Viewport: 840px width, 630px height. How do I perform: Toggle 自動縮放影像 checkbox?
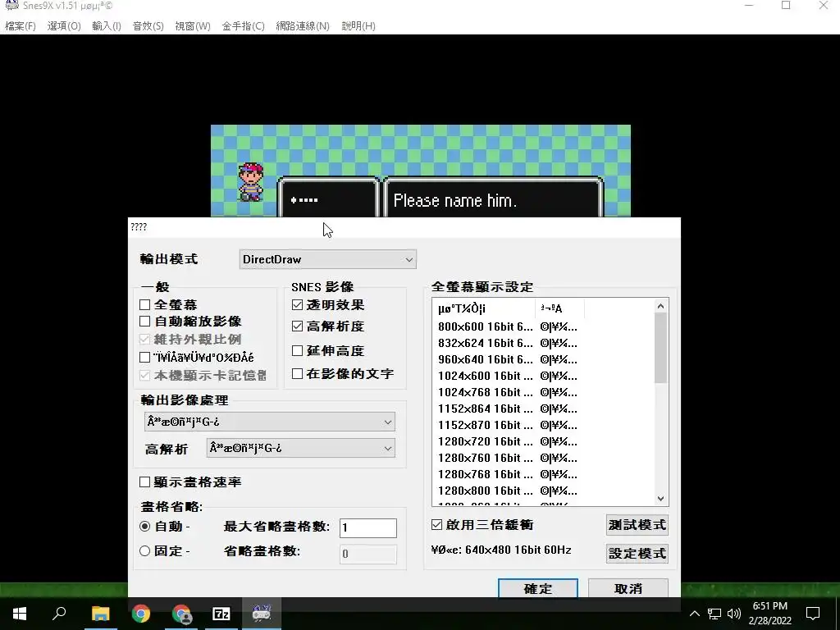coord(144,321)
